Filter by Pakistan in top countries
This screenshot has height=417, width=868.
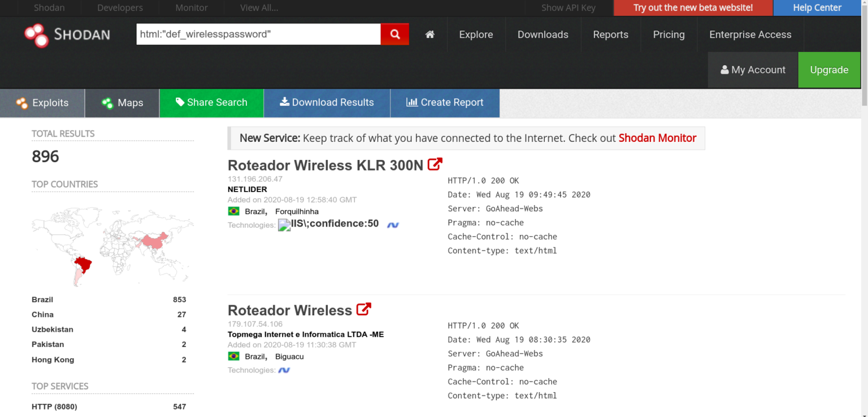pos(48,344)
